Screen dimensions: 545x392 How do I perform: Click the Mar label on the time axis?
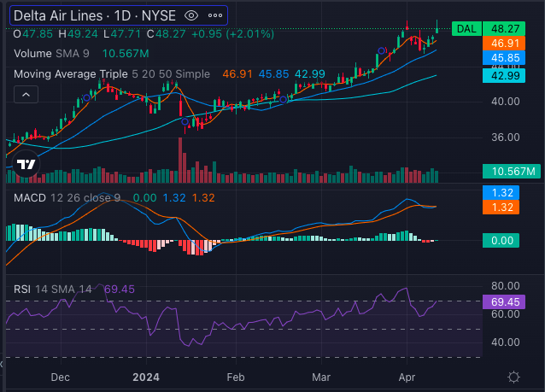tap(321, 377)
